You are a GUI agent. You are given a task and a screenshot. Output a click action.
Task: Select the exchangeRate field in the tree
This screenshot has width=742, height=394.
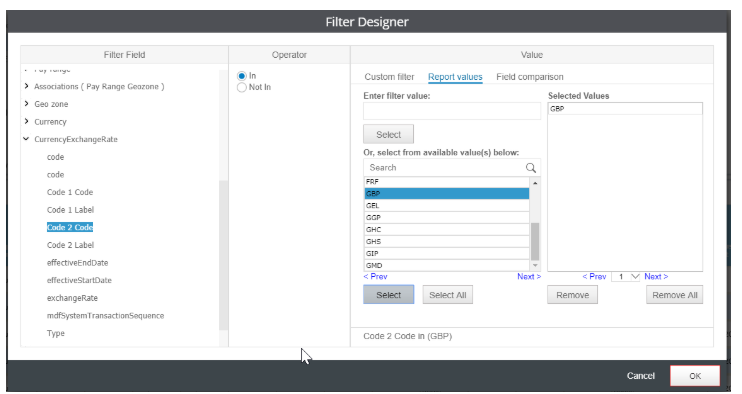pyautogui.click(x=72, y=298)
